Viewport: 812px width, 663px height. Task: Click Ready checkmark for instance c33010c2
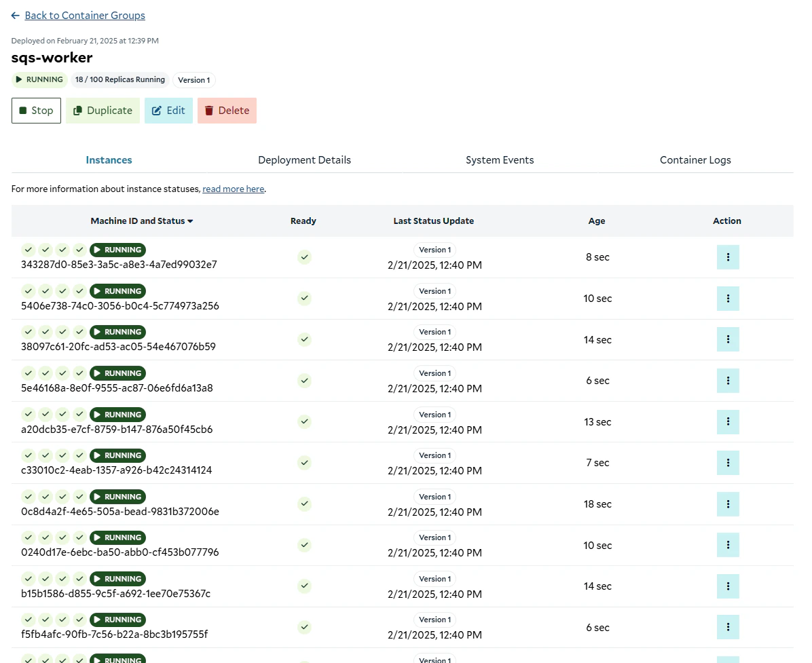coord(304,463)
